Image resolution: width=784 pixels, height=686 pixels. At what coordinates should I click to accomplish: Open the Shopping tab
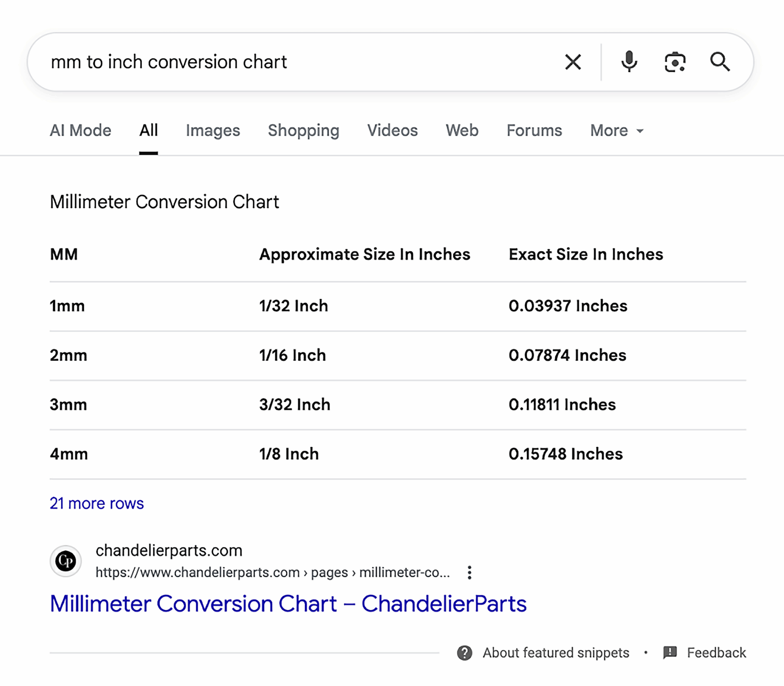304,131
